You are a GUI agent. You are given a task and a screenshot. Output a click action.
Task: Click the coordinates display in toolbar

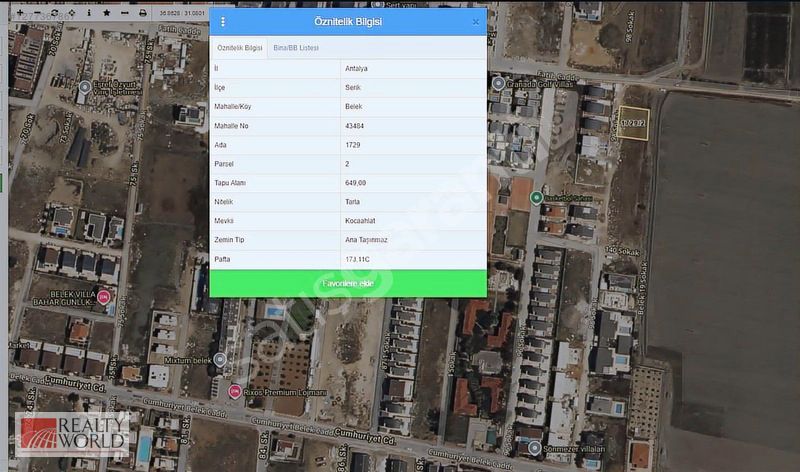click(x=184, y=13)
